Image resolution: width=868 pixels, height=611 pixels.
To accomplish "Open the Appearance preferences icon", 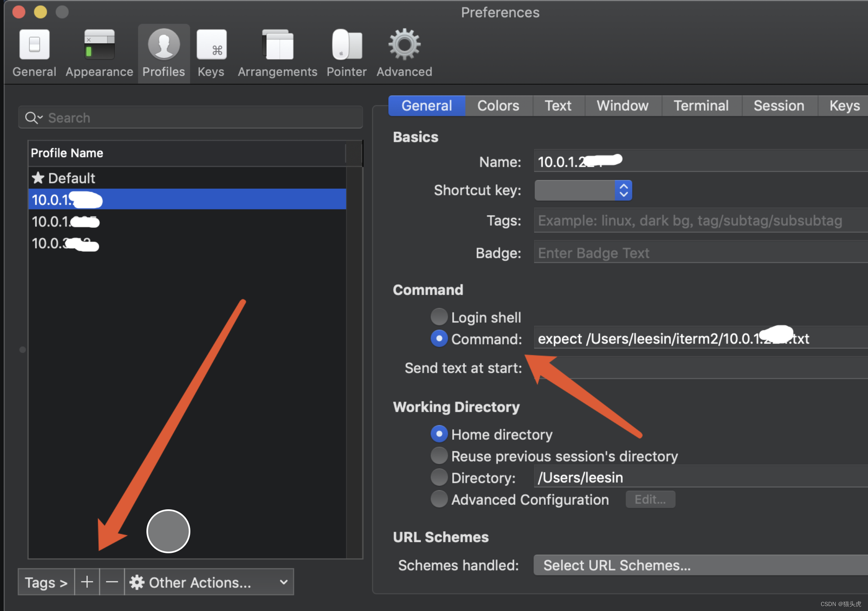I will tap(99, 45).
